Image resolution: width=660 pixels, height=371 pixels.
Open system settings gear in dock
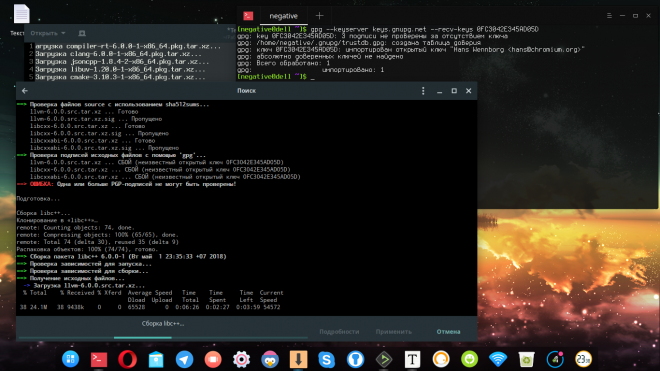coord(241,359)
